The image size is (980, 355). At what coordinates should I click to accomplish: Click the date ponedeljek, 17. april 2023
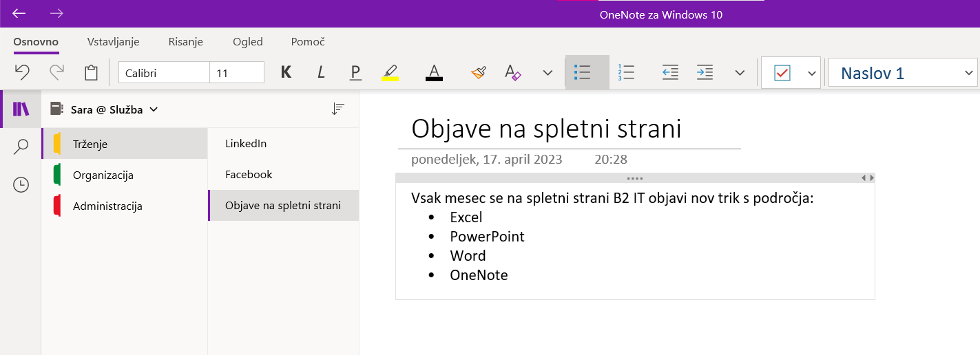pos(487,160)
